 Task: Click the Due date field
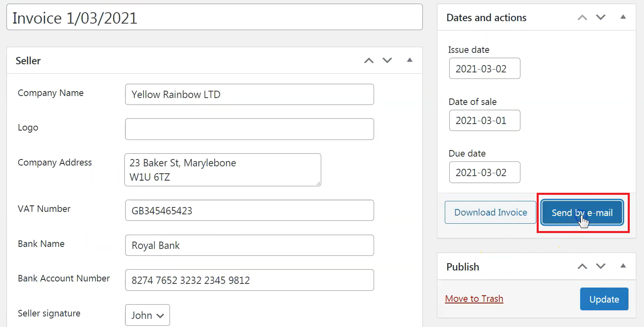point(485,172)
